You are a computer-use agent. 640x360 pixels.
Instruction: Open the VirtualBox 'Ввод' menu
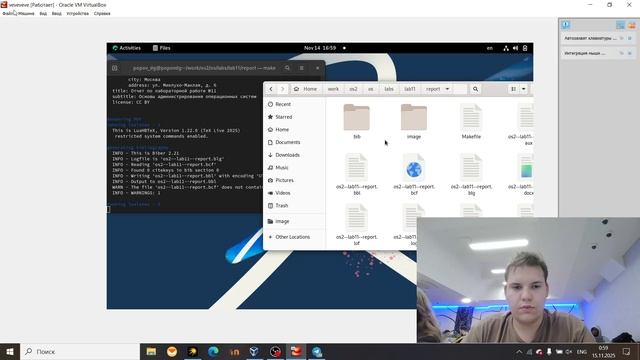56,13
